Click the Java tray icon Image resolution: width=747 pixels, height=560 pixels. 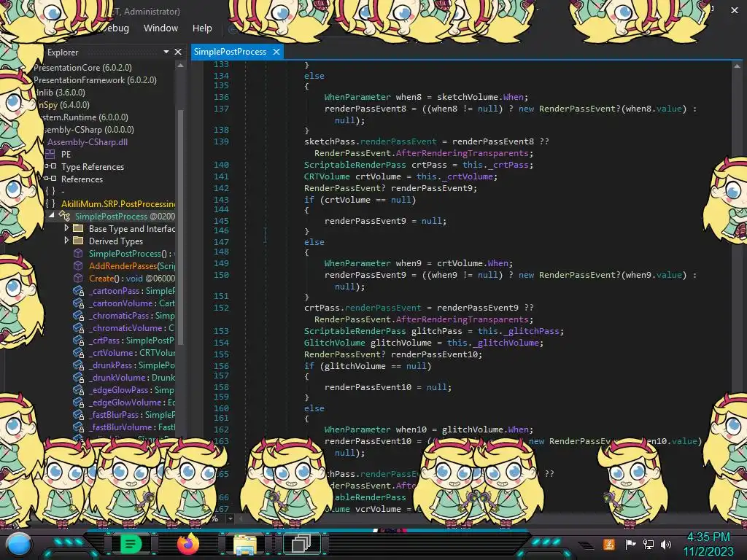(609, 544)
